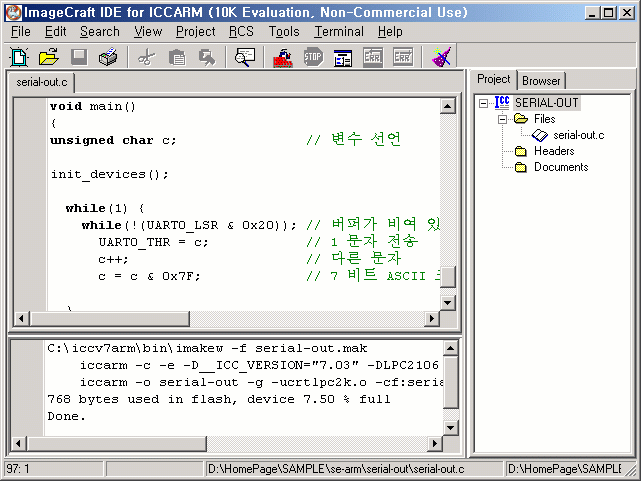Switch to the Project panel tab
641x481 pixels.
point(493,79)
